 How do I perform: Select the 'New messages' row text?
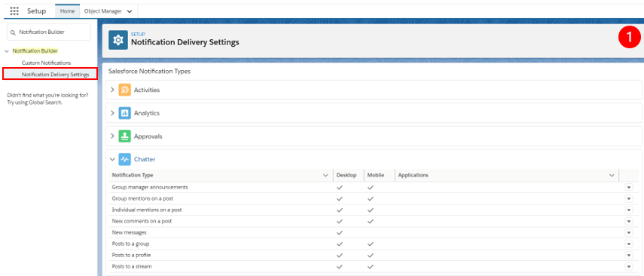coord(129,232)
